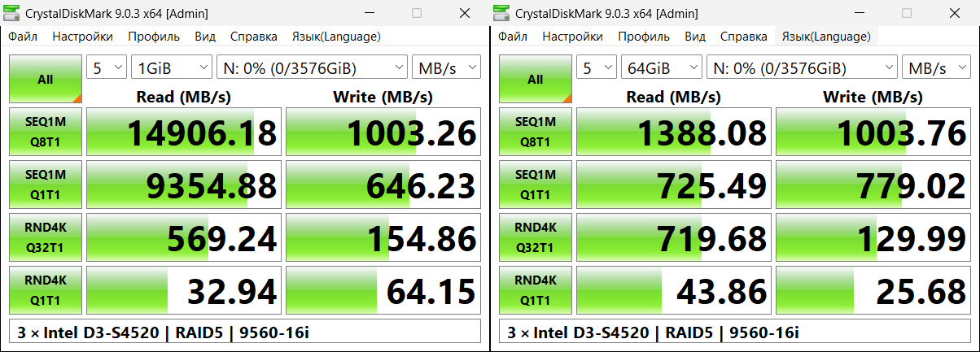Run SEQ1M Q1T1 test in right window
This screenshot has height=352, width=980.
pos(536,185)
